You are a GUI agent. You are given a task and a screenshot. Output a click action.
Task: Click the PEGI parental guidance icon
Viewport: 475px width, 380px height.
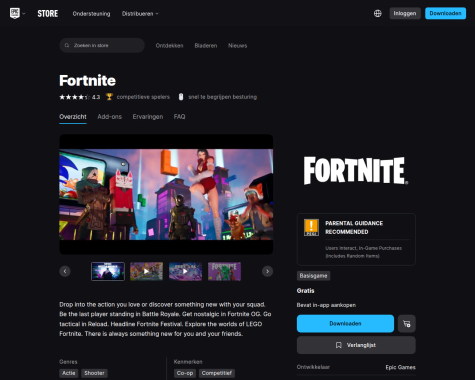[311, 228]
